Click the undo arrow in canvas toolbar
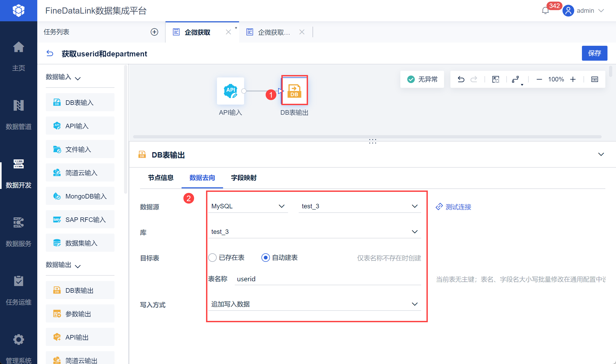 [x=461, y=79]
